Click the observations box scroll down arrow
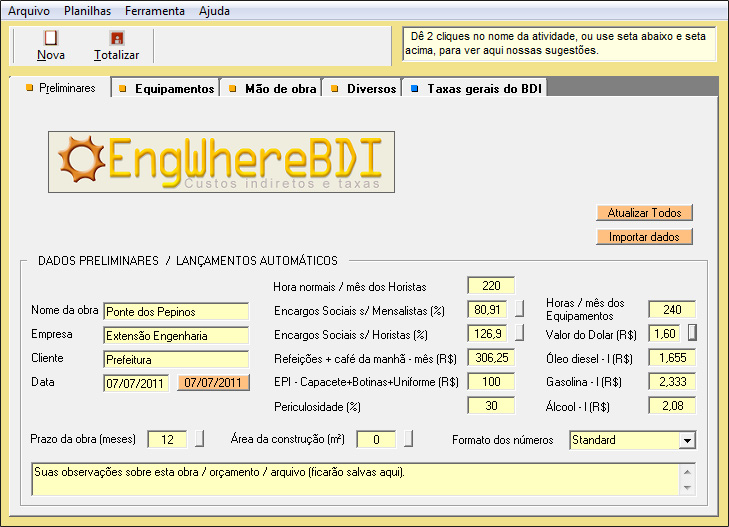The image size is (729, 527). pos(686,487)
